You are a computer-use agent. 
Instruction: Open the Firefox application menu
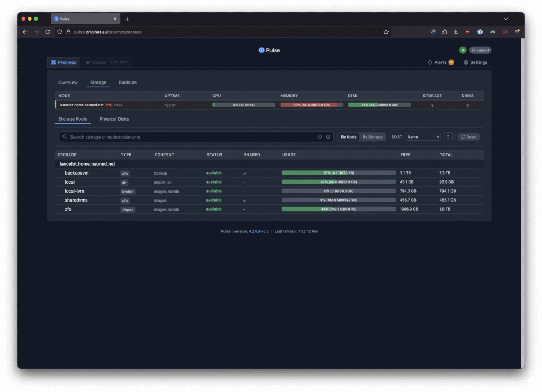tap(517, 32)
